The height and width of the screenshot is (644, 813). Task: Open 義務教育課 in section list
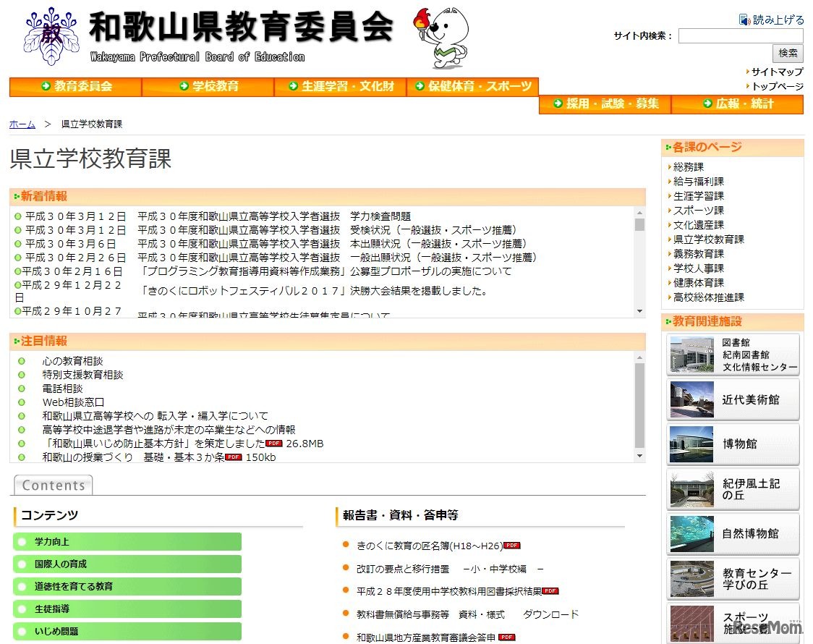698,254
